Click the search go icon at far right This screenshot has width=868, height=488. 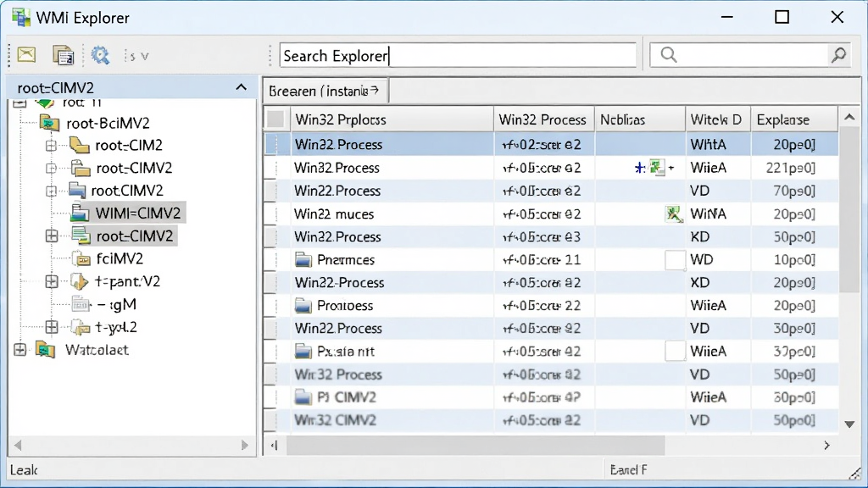pyautogui.click(x=838, y=55)
